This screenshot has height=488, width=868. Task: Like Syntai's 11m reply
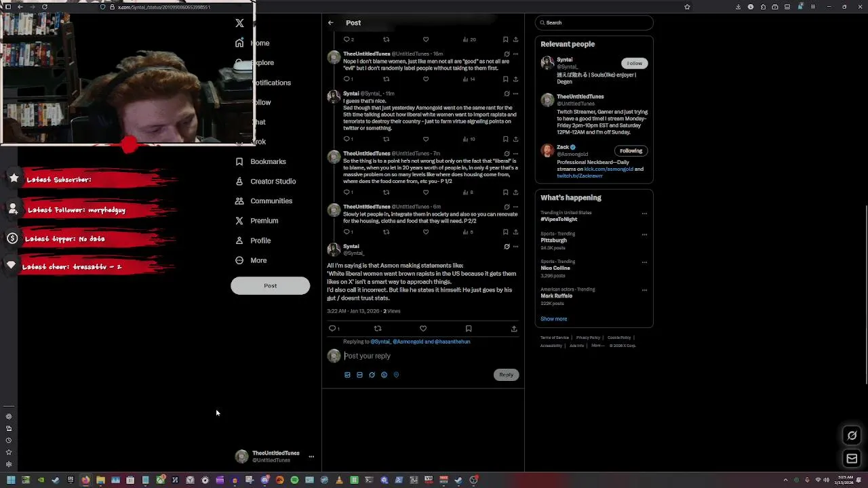[x=426, y=139]
